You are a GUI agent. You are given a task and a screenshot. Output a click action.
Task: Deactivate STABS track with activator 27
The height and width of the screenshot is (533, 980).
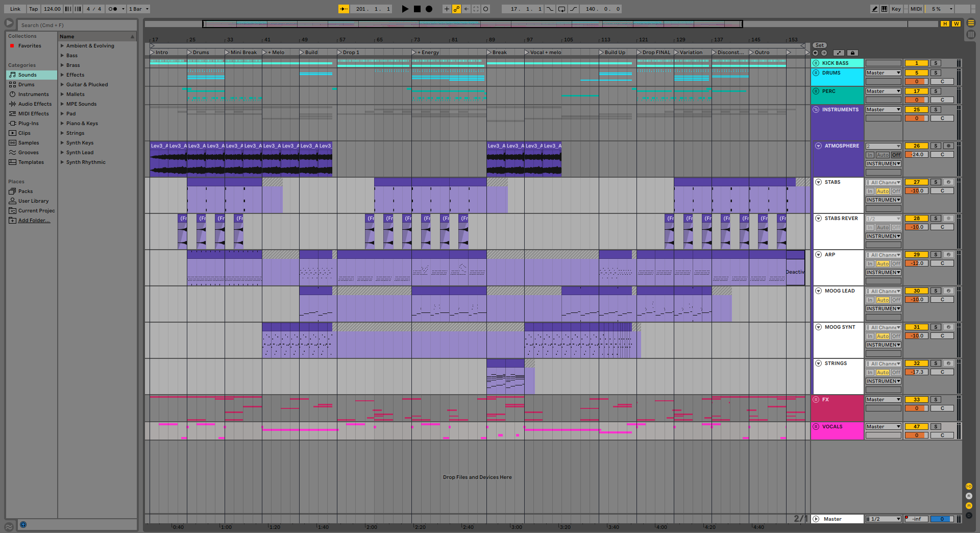pos(917,182)
